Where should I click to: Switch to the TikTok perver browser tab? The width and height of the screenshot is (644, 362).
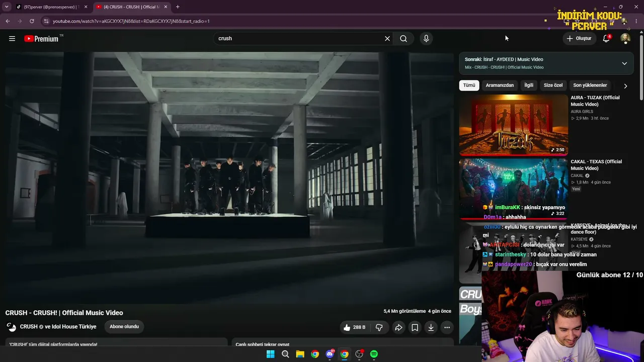click(x=50, y=7)
